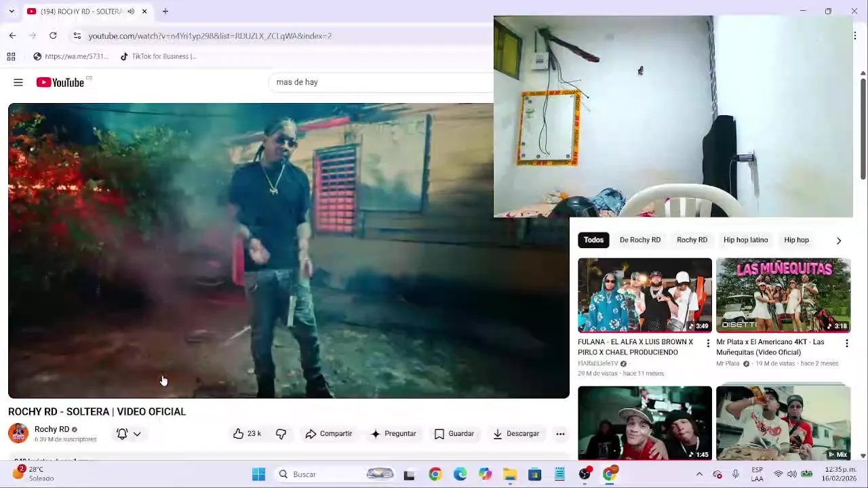This screenshot has width=868, height=488.
Task: Toggle notification bell for Rochy RD
Action: coord(122,434)
